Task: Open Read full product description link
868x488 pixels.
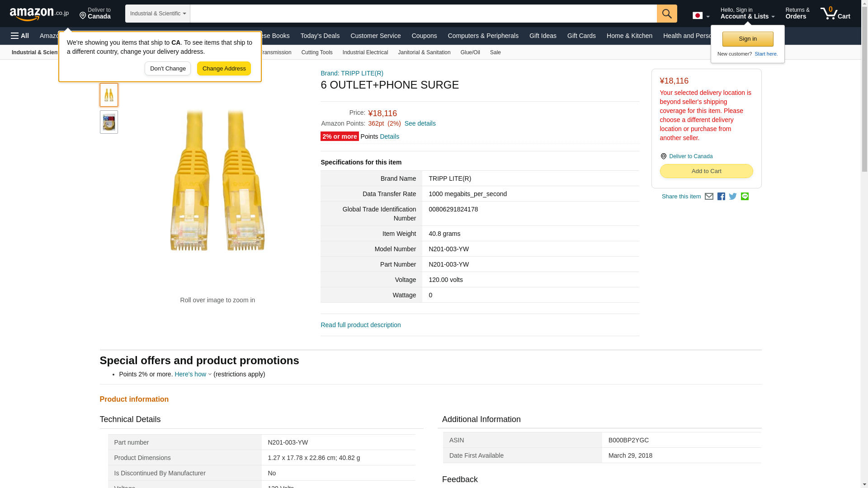Action: coord(360,325)
